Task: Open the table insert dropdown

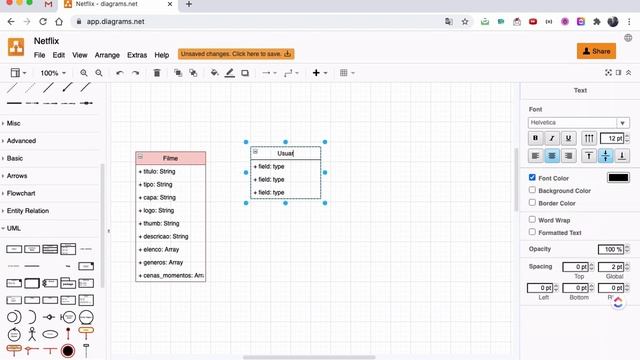Action: pos(347,73)
